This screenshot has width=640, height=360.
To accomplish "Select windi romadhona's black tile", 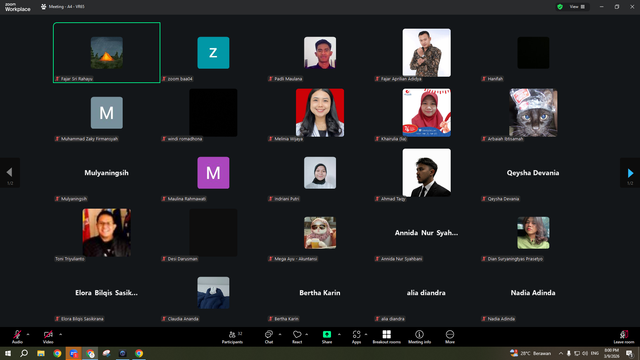I will pyautogui.click(x=213, y=113).
